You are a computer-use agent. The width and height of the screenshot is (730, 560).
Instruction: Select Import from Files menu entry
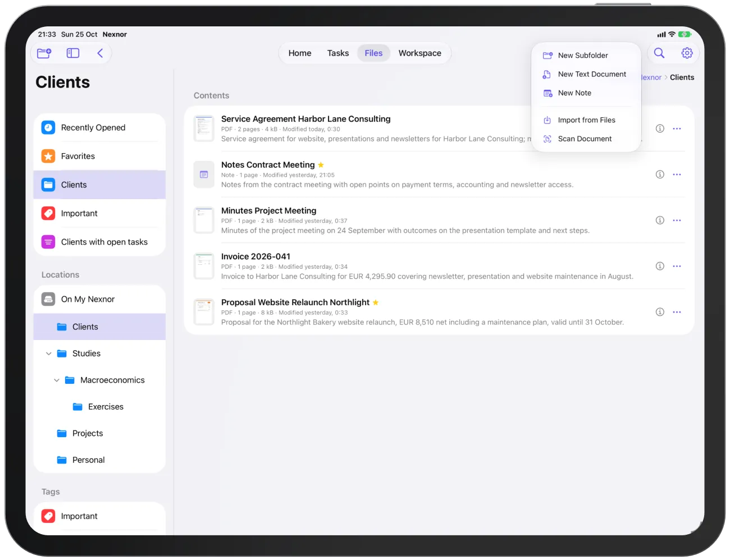coord(586,120)
